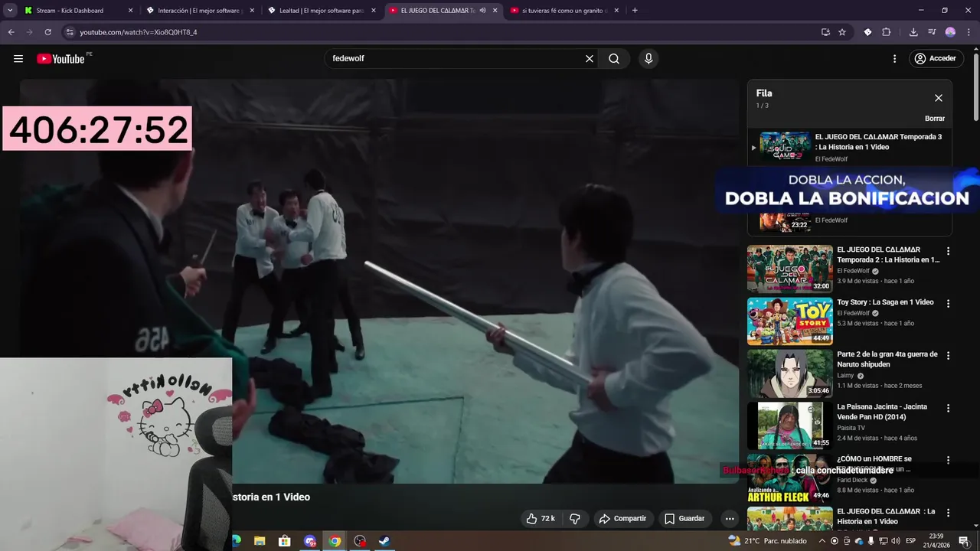The height and width of the screenshot is (551, 980).
Task: Open the Laimy channel link
Action: pos(845,376)
